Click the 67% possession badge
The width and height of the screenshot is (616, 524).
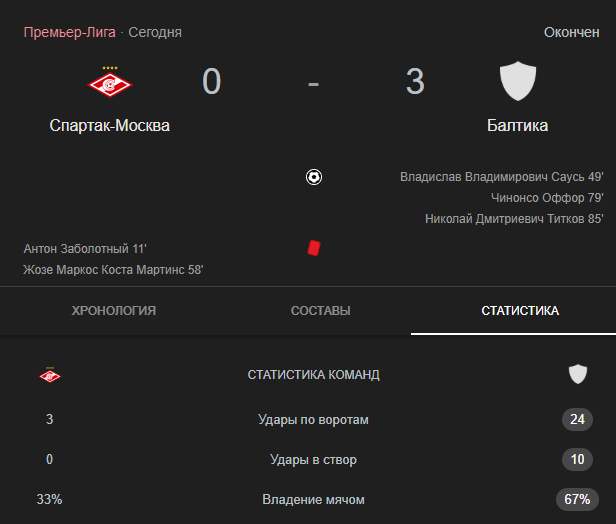(x=578, y=500)
